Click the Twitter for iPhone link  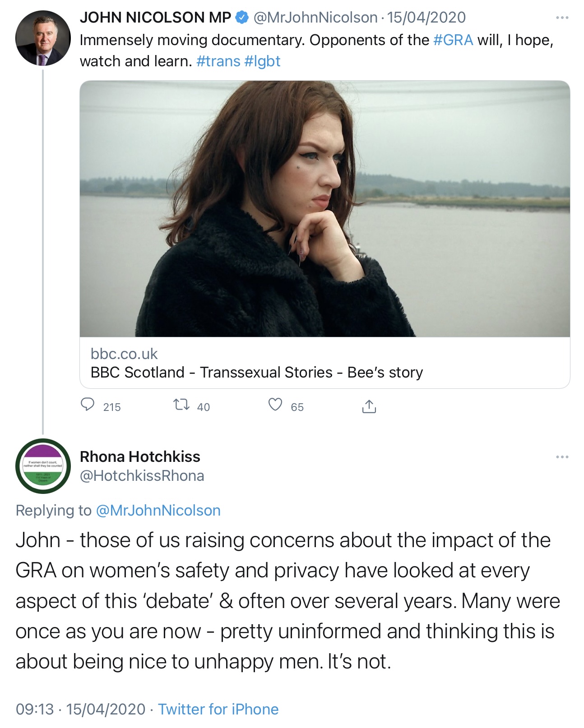pyautogui.click(x=218, y=709)
